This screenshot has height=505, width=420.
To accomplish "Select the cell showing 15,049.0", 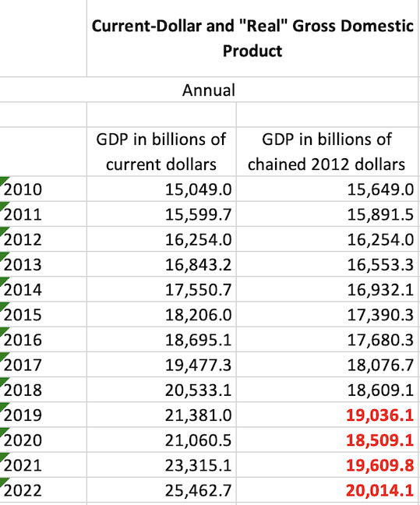I will 161,189.
